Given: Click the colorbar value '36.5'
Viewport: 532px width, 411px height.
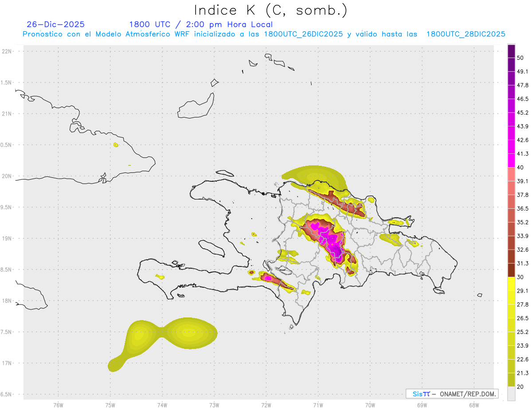Looking at the screenshot, I should [523, 208].
